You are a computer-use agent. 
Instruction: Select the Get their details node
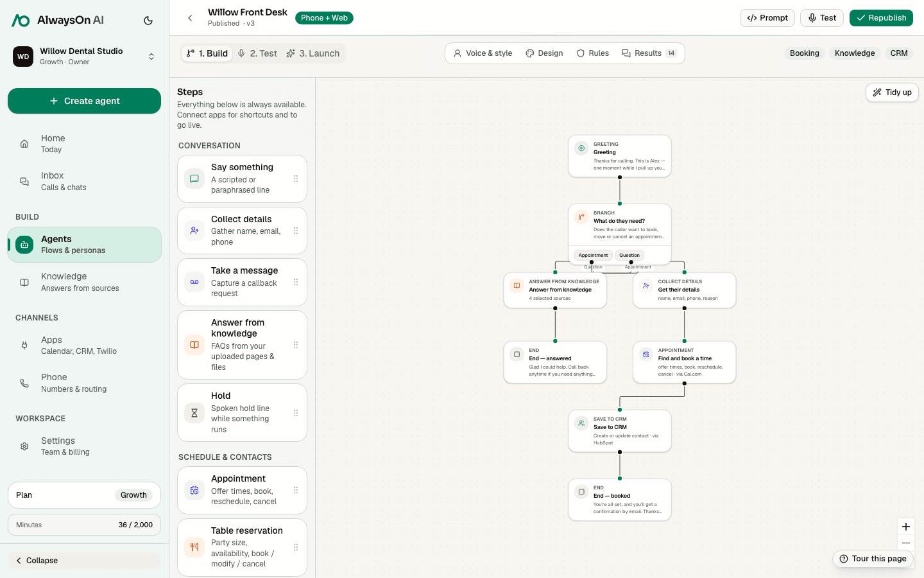tap(685, 290)
